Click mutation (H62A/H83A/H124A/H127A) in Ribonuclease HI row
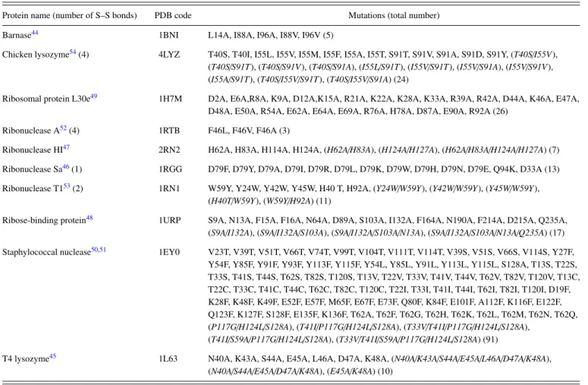 click(x=494, y=150)
